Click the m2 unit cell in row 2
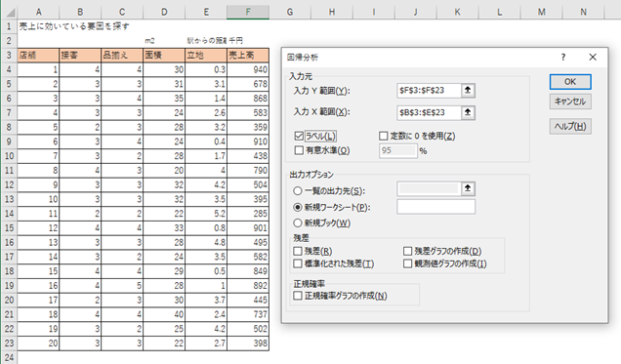This screenshot has height=364, width=621. coord(164,41)
